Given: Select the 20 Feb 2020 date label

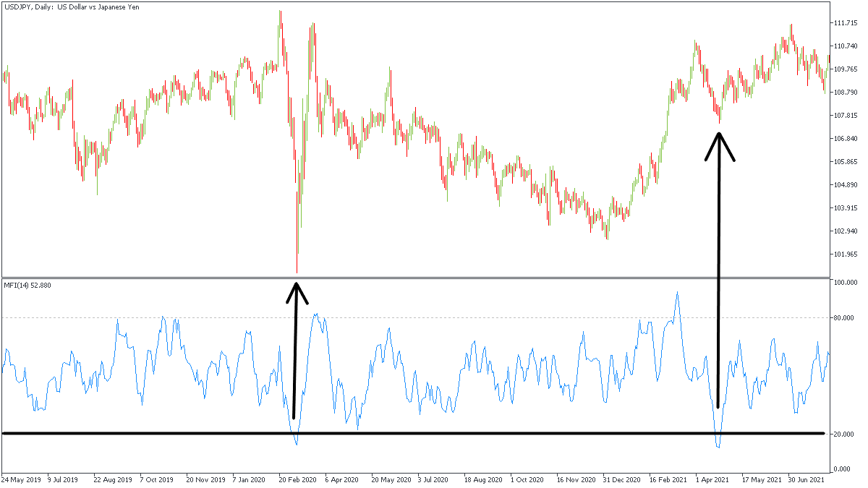Looking at the screenshot, I should 298,479.
